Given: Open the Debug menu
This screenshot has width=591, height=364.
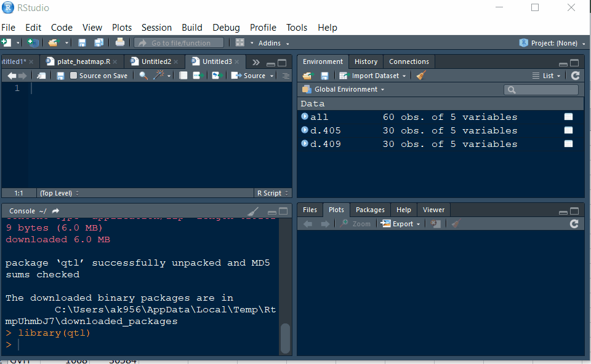Looking at the screenshot, I should (x=226, y=28).
